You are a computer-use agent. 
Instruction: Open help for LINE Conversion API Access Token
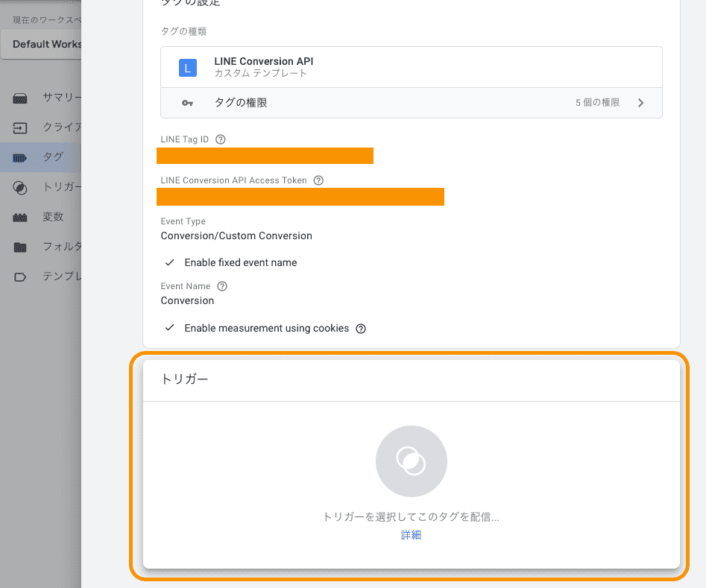(x=318, y=180)
